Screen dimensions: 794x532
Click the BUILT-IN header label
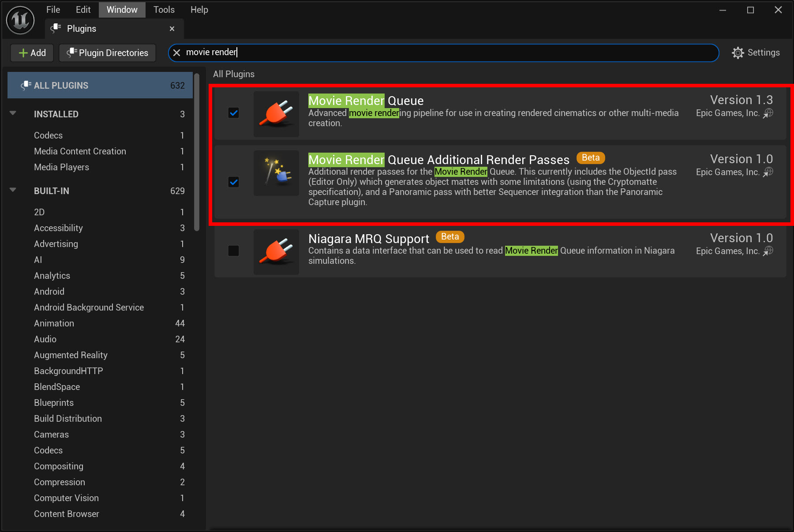[51, 191]
